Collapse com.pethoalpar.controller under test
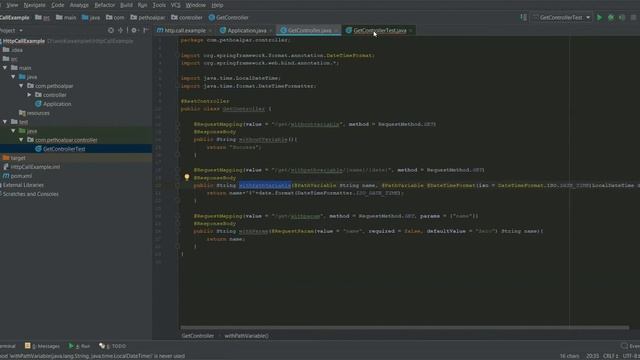 (21, 140)
